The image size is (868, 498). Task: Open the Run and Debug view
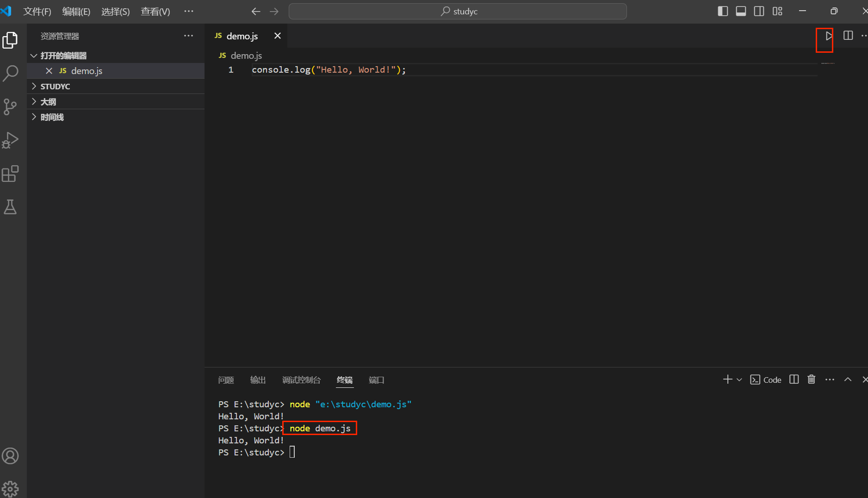10,140
